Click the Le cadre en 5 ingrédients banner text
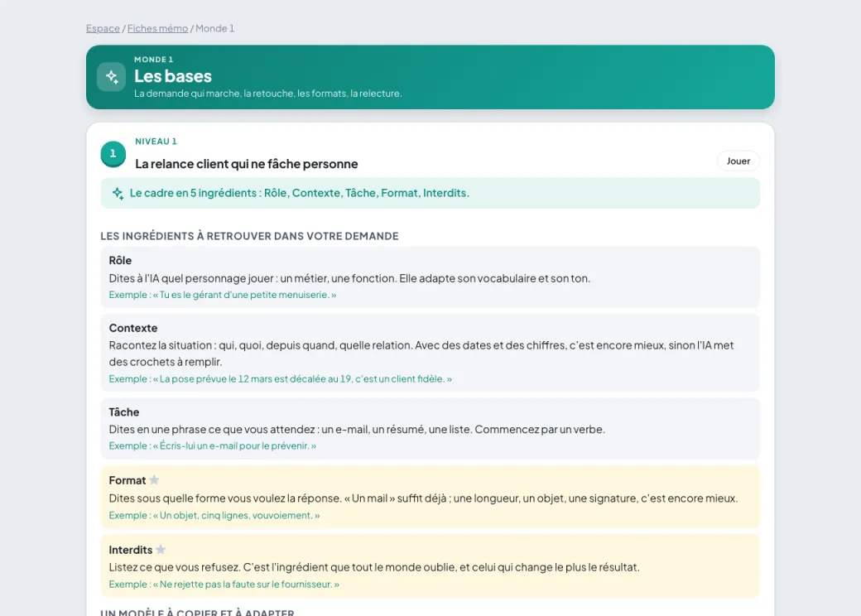The image size is (861, 616). coord(299,193)
